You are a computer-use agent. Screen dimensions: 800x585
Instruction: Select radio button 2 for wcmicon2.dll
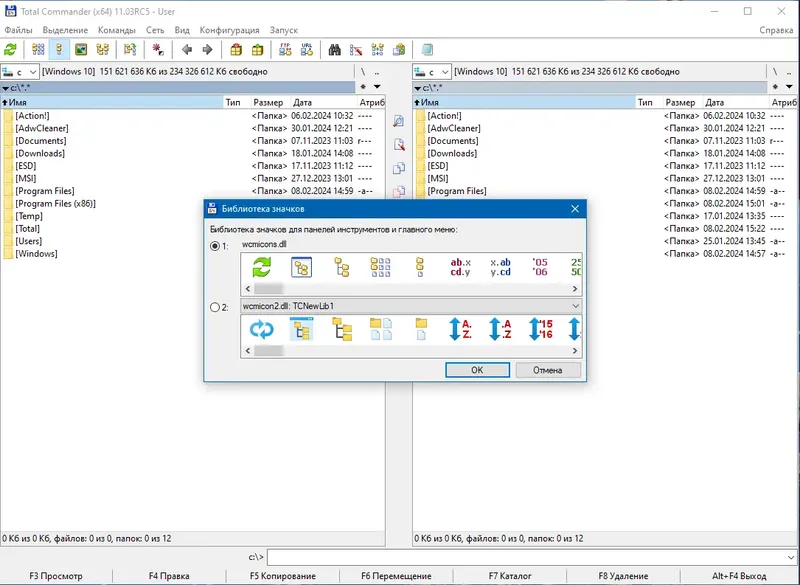215,307
